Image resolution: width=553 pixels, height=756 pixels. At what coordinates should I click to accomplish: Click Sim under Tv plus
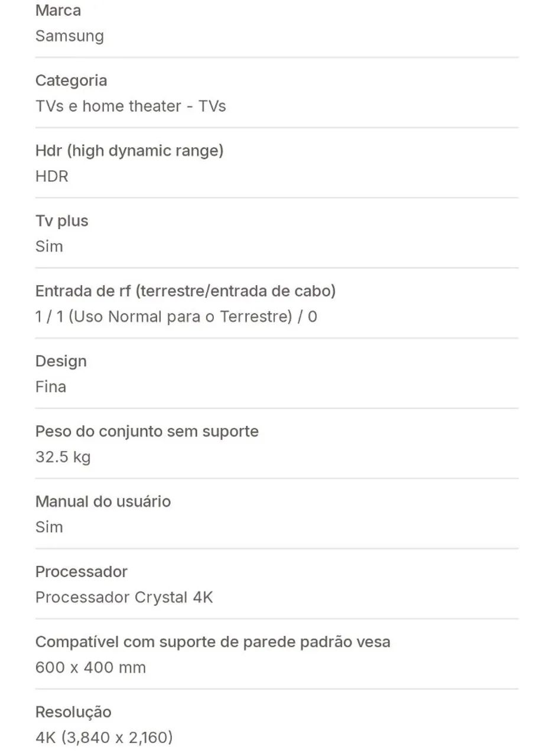tap(49, 247)
